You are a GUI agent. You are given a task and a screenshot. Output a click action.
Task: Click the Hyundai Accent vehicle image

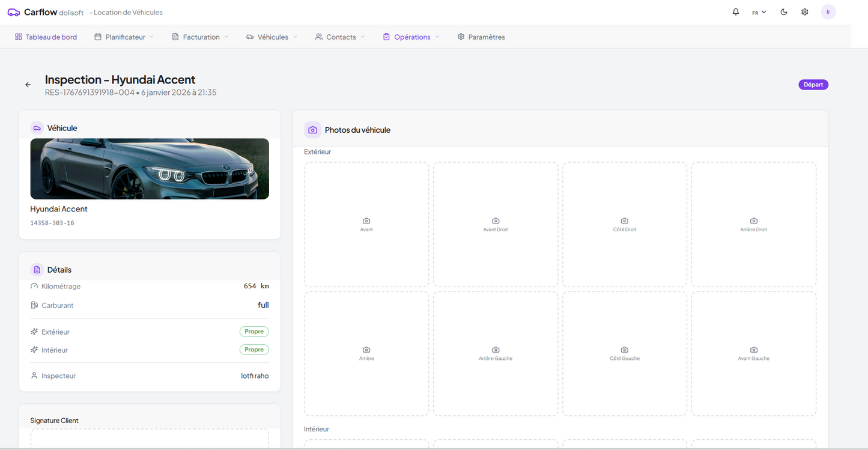150,169
